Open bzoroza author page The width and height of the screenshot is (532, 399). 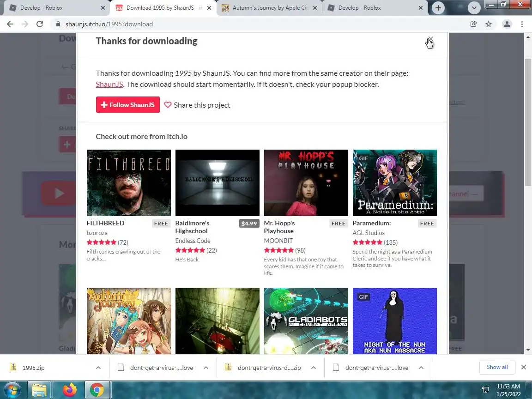coord(97,233)
